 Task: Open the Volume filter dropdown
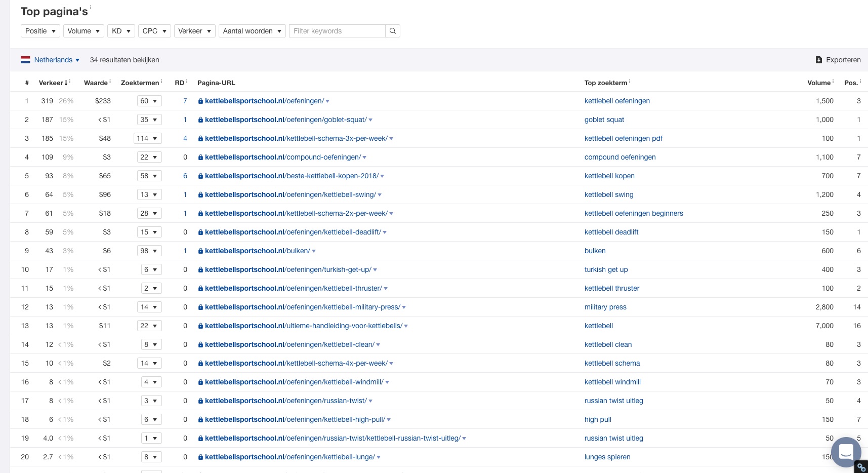[84, 31]
